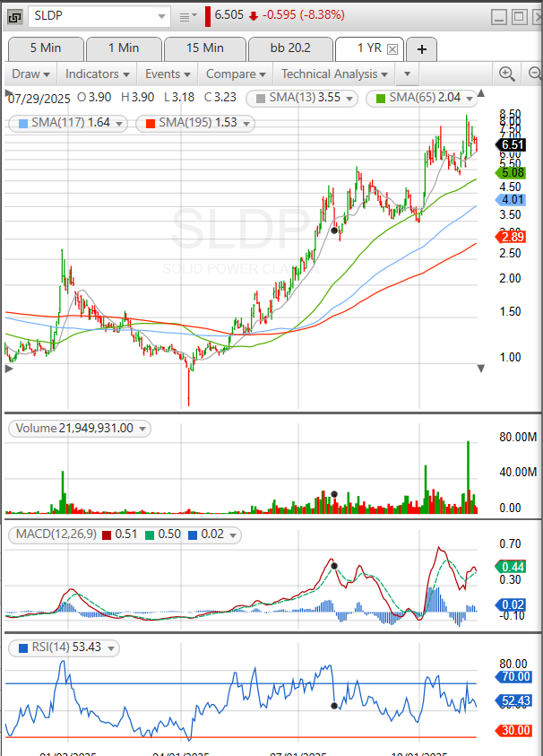Switch to the 15 Min tab
The height and width of the screenshot is (756, 543).
tap(205, 48)
